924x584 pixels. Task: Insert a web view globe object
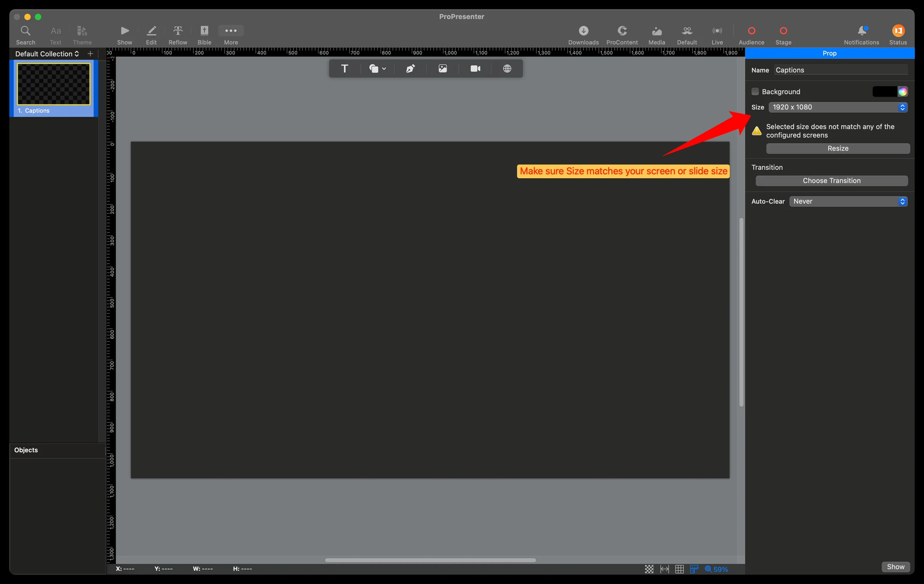pos(507,69)
